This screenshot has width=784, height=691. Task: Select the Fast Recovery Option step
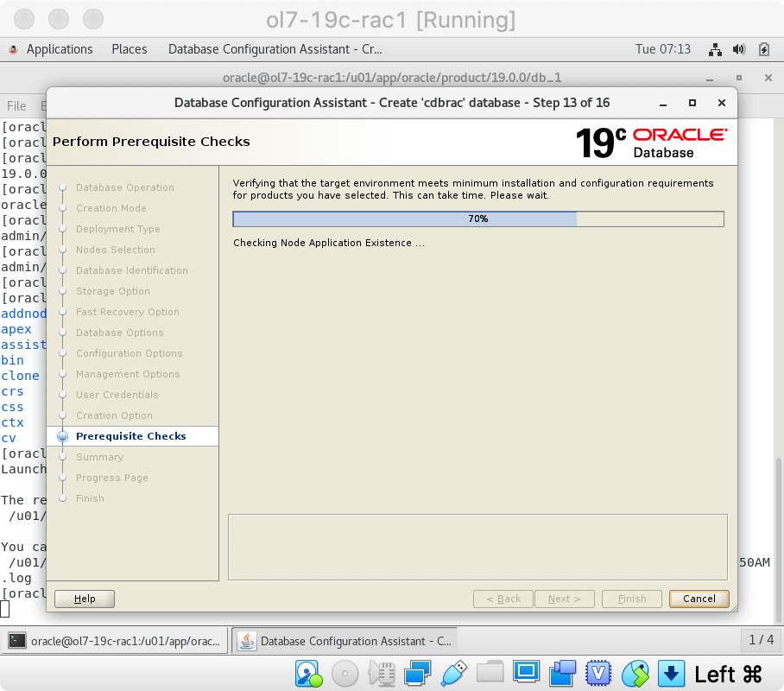[128, 312]
